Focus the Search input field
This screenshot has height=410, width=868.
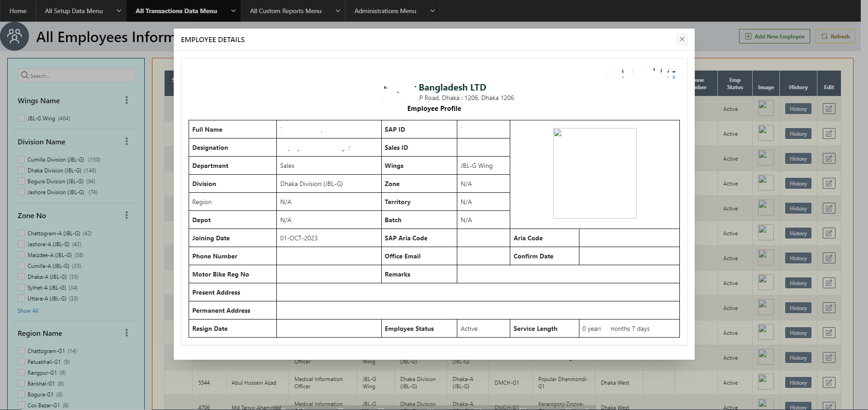76,76
